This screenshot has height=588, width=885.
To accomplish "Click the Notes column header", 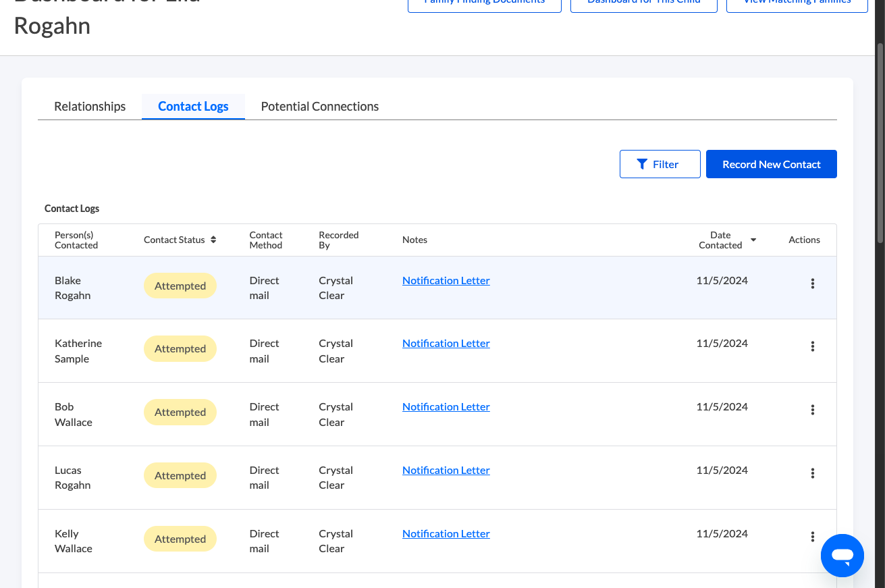I will pyautogui.click(x=414, y=240).
